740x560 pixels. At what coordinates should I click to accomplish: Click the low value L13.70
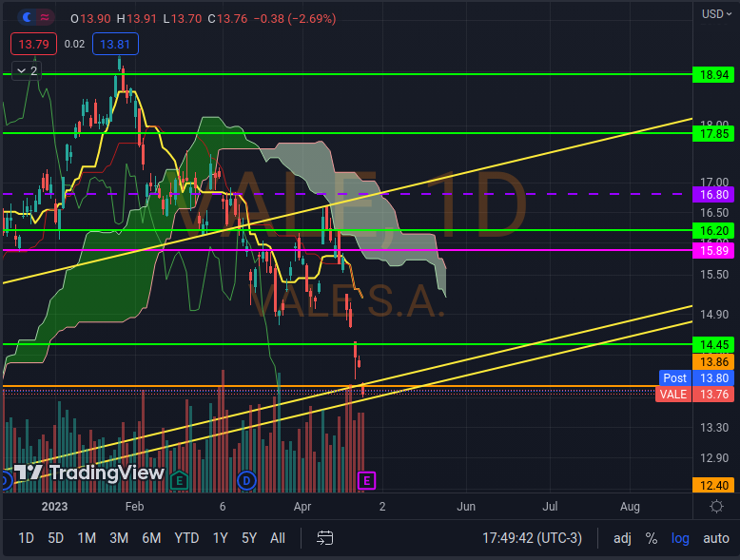tap(183, 19)
